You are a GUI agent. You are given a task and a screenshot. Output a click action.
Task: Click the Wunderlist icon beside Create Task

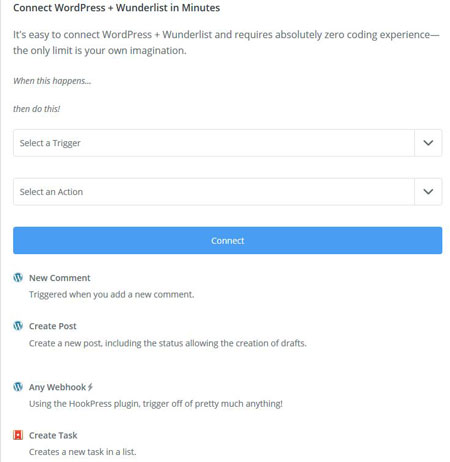[18, 435]
